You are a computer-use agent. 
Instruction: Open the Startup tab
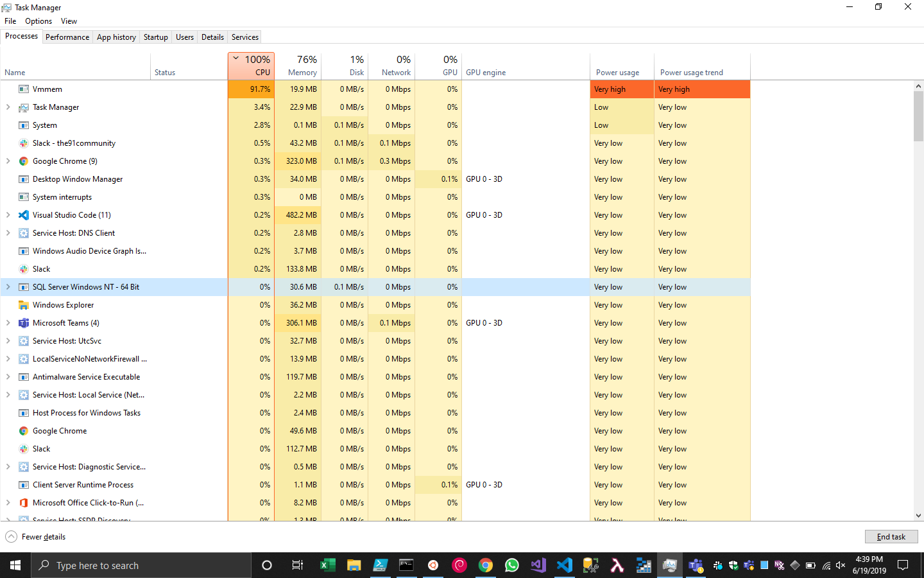(x=156, y=37)
